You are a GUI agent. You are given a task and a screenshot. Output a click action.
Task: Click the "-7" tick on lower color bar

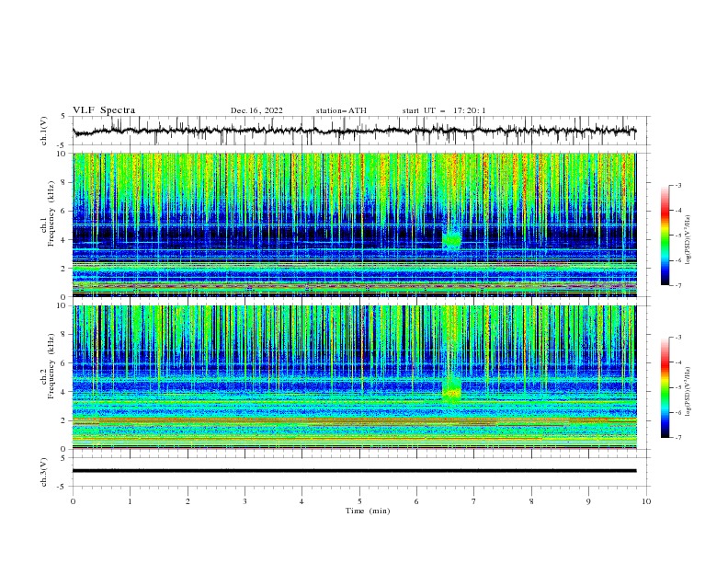tap(678, 437)
